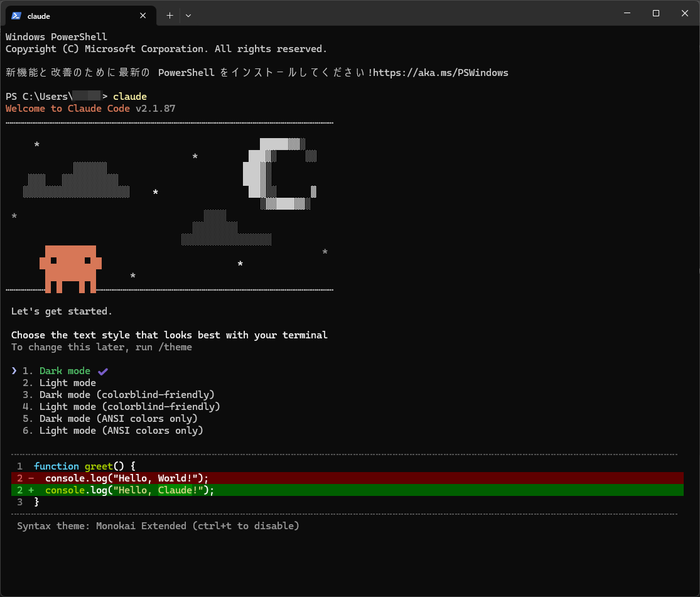Pick Light mode (ANSI colors only)
This screenshot has height=597, width=700.
pos(121,431)
